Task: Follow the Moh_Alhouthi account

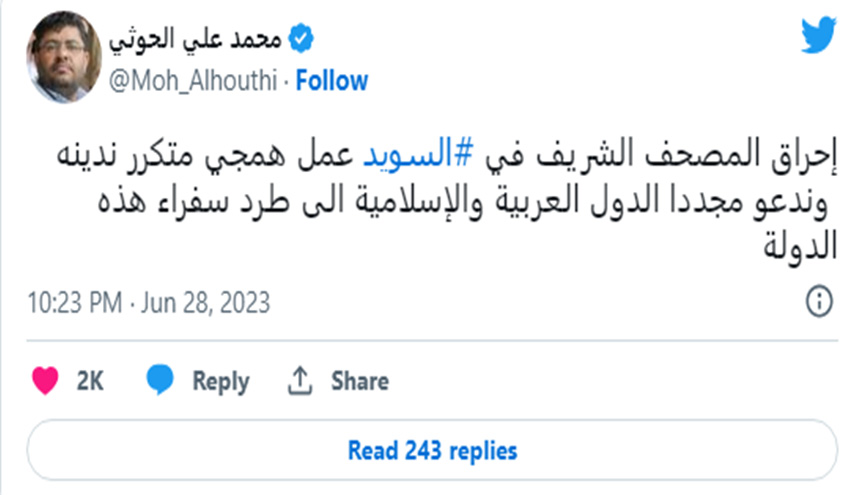Action: click(x=332, y=81)
